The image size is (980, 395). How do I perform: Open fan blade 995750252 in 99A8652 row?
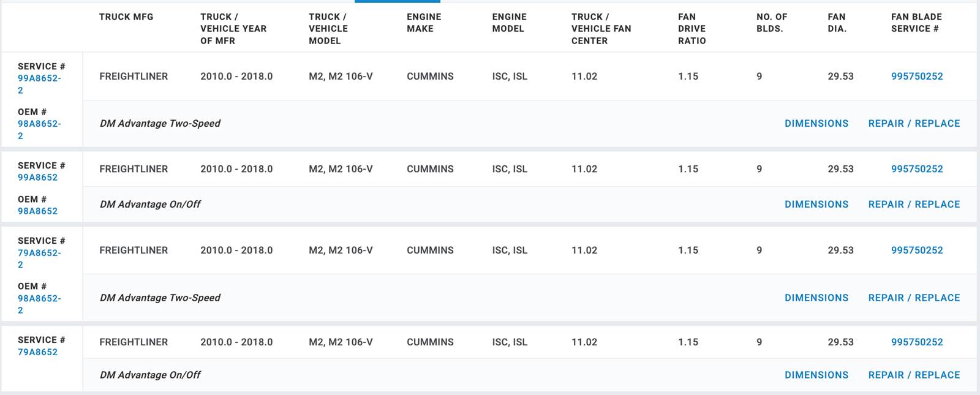point(917,169)
